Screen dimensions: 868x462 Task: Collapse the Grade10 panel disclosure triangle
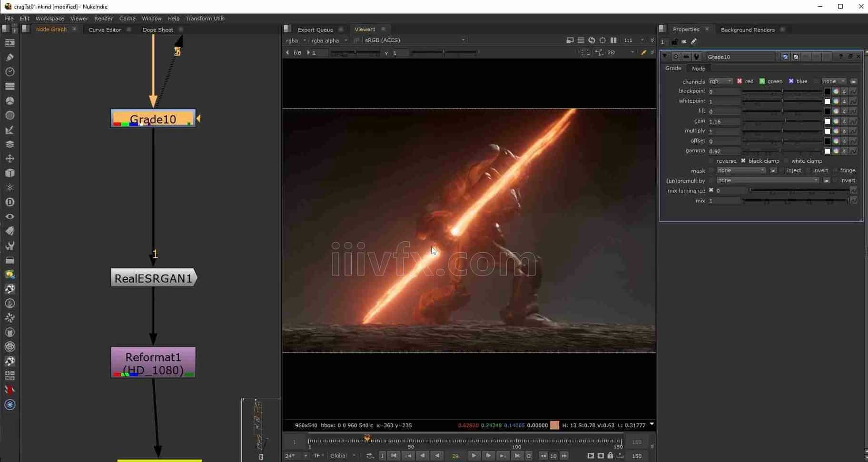(665, 56)
